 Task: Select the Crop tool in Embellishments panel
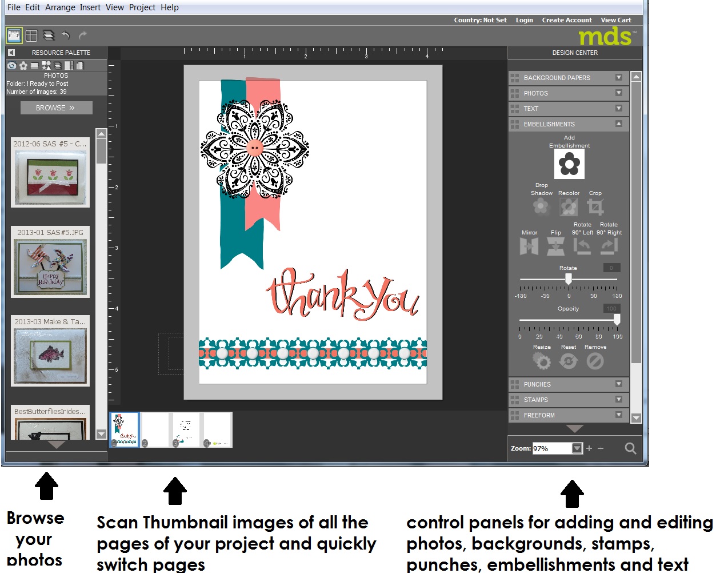click(x=595, y=206)
